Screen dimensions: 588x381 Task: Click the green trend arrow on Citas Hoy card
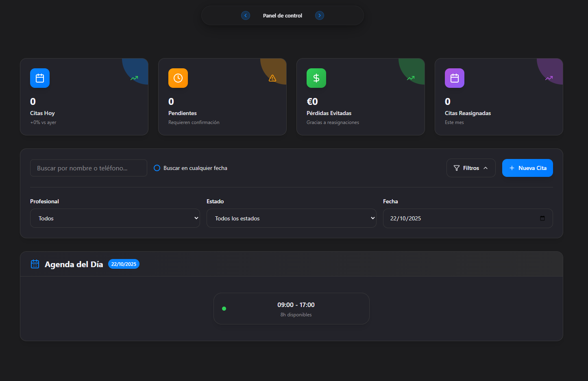pyautogui.click(x=134, y=78)
